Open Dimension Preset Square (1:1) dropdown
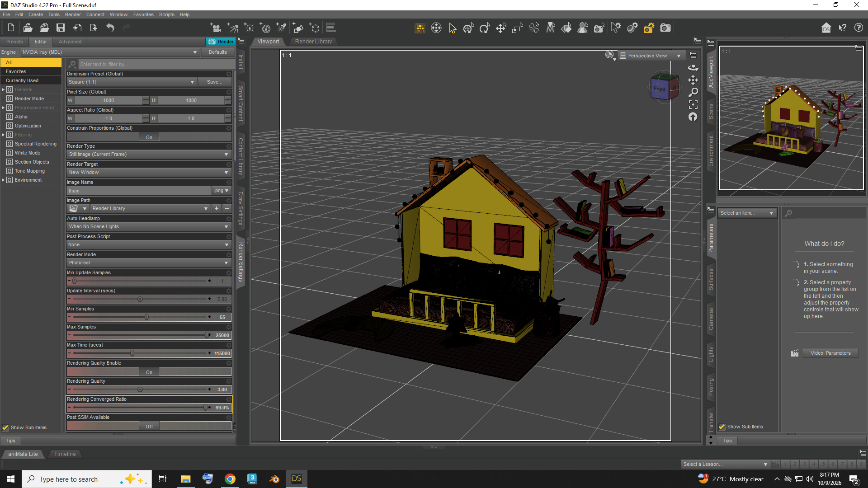868x488 pixels. click(131, 82)
